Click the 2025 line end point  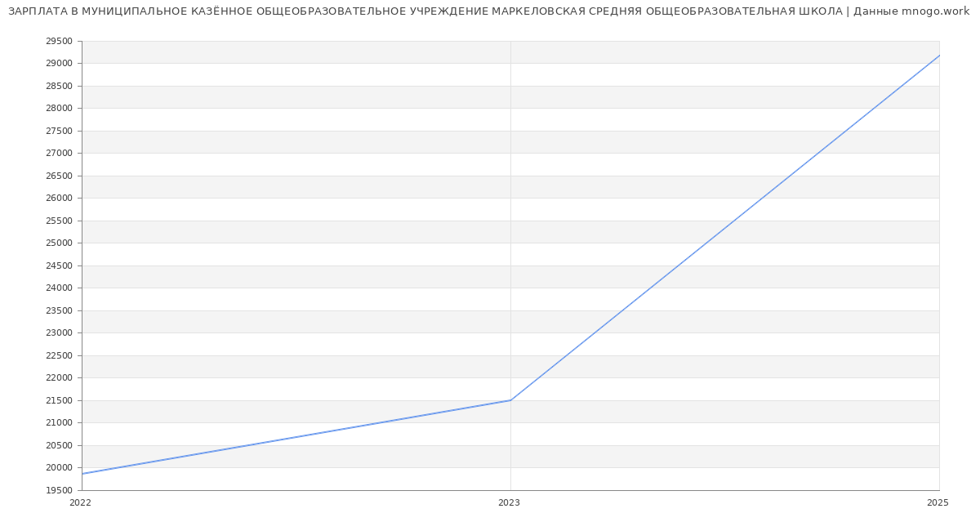tap(939, 56)
